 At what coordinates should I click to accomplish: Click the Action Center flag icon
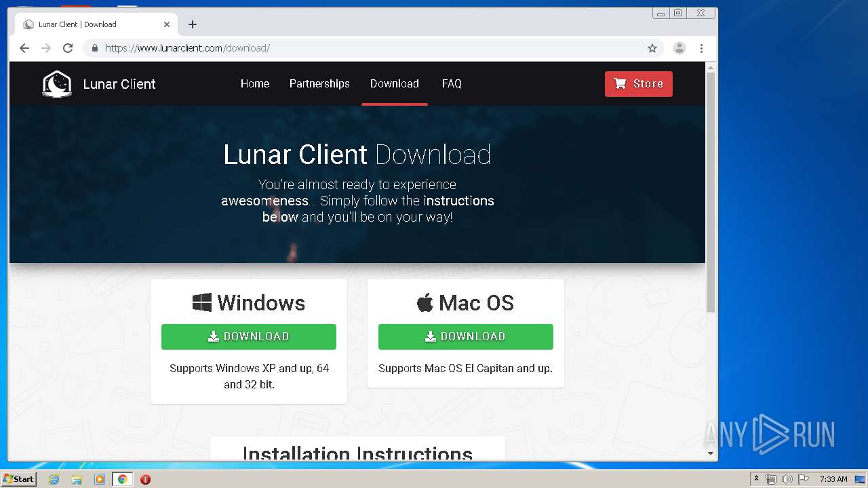803,479
